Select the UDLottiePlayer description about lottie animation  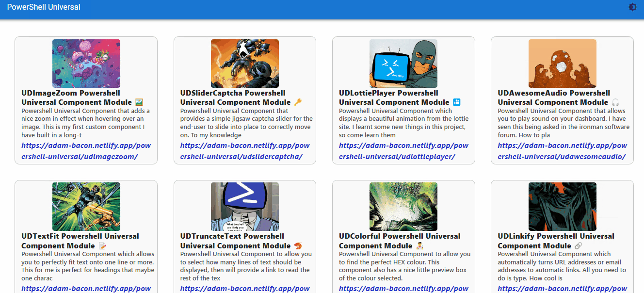tap(403, 123)
